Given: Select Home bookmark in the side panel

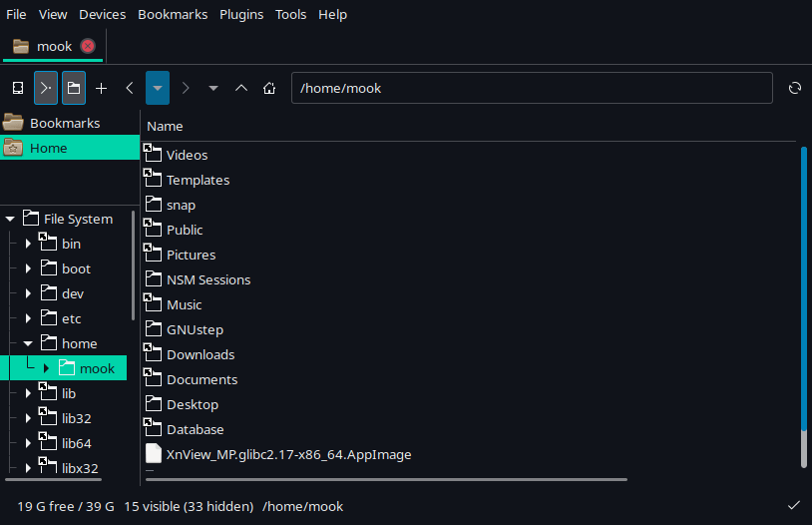Looking at the screenshot, I should pyautogui.click(x=70, y=148).
